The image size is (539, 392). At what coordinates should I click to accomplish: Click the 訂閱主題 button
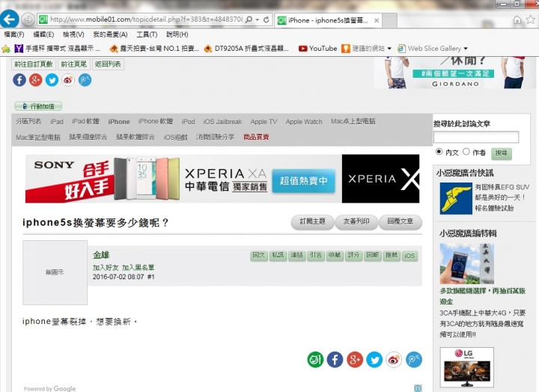[x=312, y=222]
